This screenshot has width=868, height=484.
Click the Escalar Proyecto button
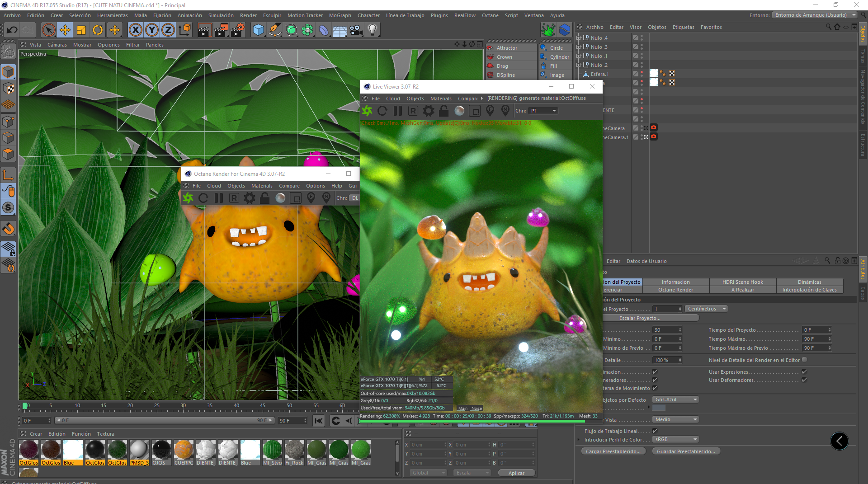point(639,318)
